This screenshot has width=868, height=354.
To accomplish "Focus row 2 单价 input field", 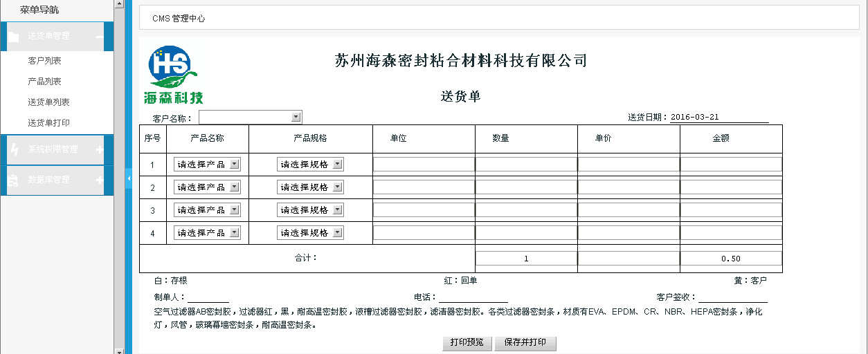I will 629,187.
